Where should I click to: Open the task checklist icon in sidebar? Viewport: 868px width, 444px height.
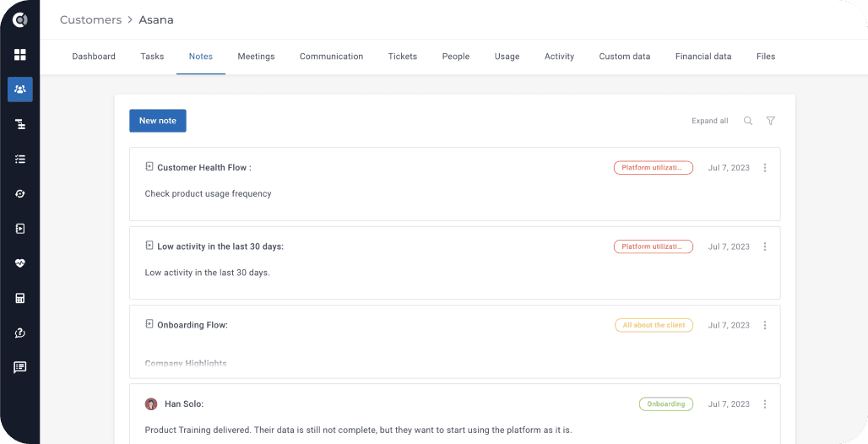20,159
